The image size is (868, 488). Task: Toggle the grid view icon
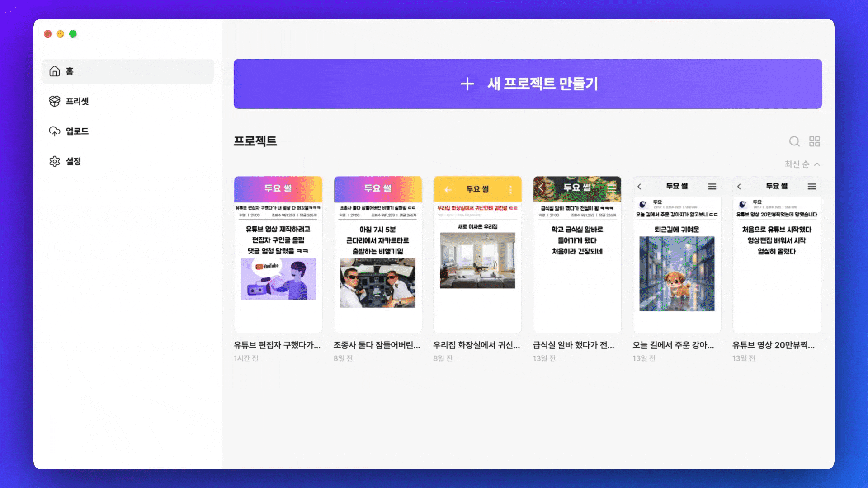pyautogui.click(x=814, y=141)
